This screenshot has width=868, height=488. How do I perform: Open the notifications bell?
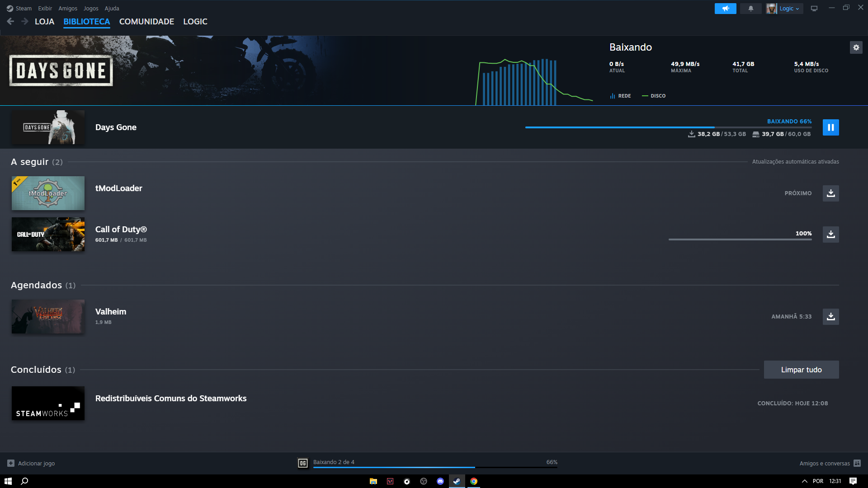pos(750,9)
